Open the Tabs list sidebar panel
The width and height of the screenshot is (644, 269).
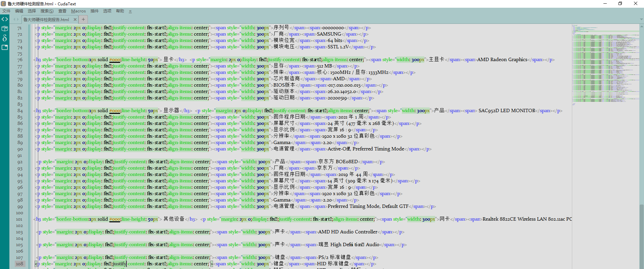click(x=5, y=47)
